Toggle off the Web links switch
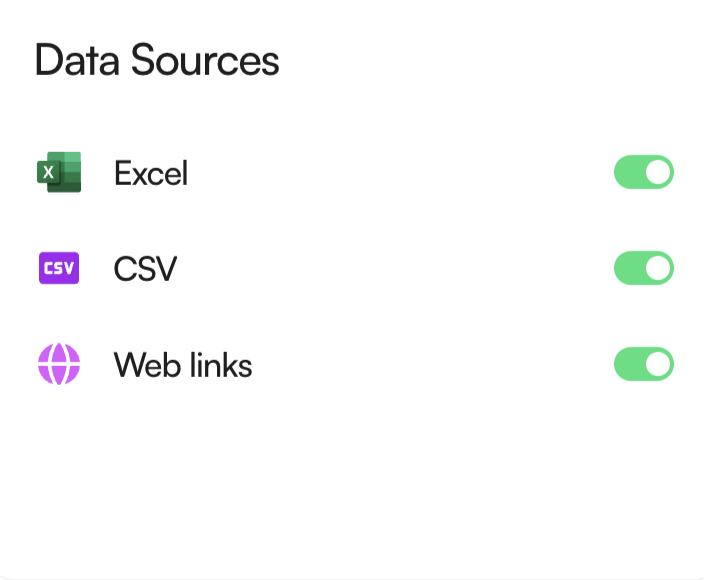This screenshot has width=704, height=580. coord(643,364)
